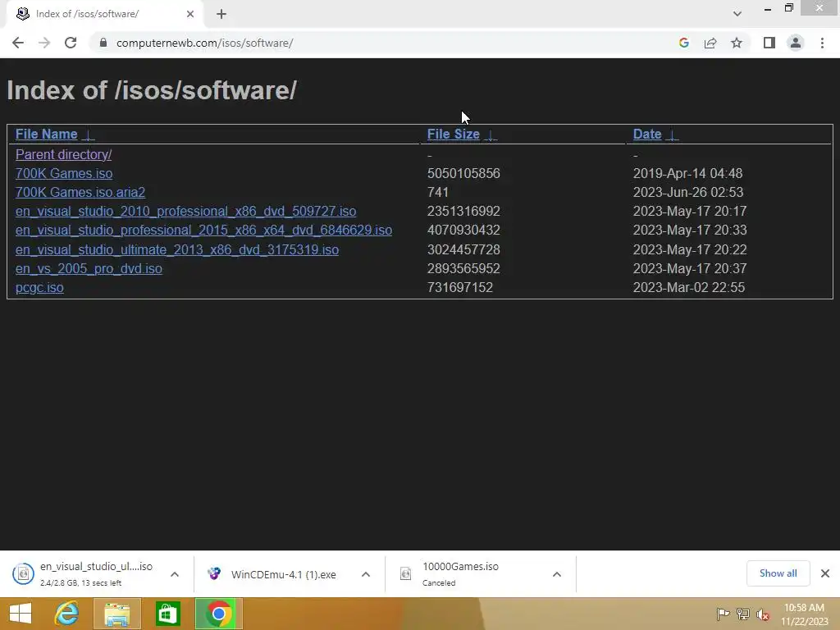Expand options for WinCDEmu download

(x=366, y=574)
